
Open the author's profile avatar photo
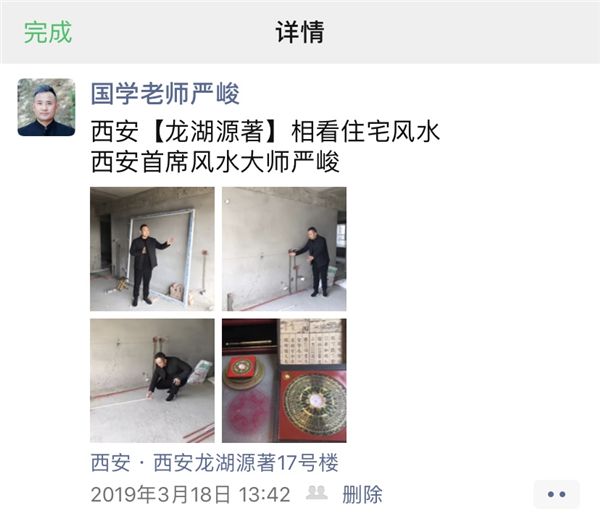46,107
